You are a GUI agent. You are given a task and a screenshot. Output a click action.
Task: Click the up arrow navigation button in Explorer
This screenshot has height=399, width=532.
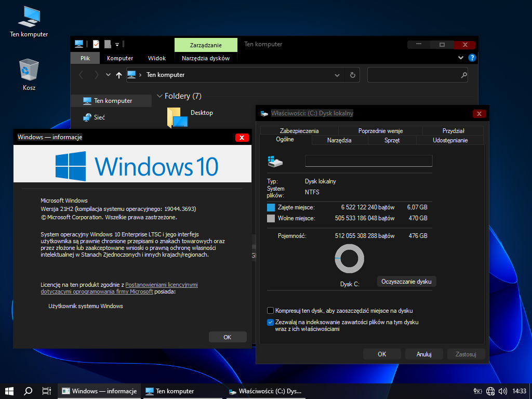(x=119, y=75)
